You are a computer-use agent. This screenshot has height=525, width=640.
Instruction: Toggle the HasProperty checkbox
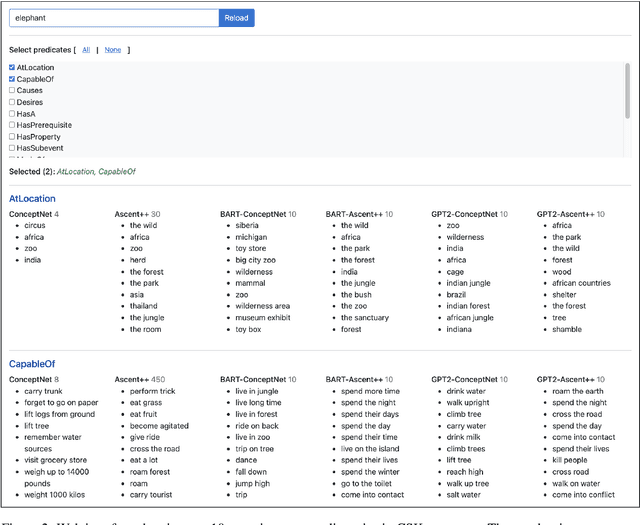click(12, 136)
